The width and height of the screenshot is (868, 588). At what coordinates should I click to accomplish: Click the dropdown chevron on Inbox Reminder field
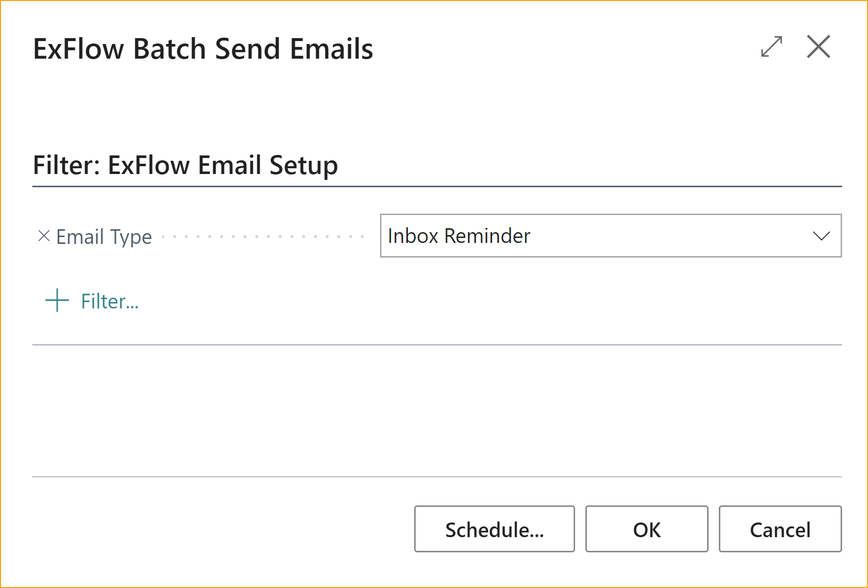823,236
